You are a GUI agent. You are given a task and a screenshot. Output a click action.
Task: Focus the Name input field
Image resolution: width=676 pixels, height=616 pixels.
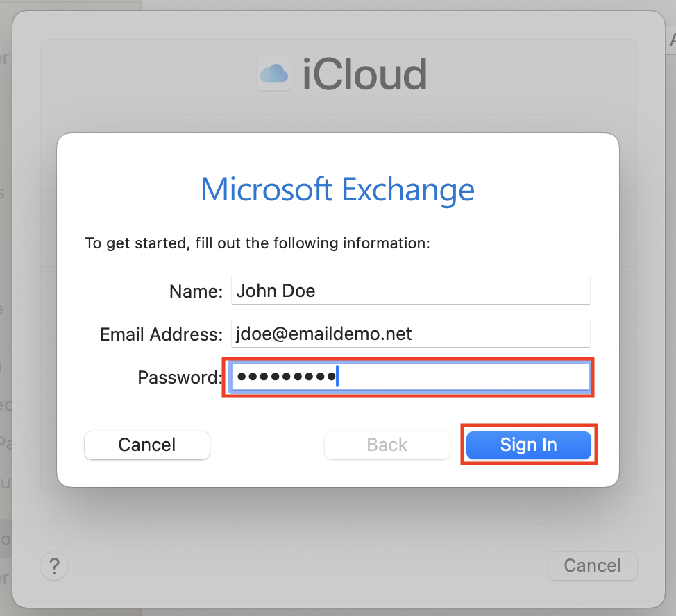pyautogui.click(x=410, y=291)
